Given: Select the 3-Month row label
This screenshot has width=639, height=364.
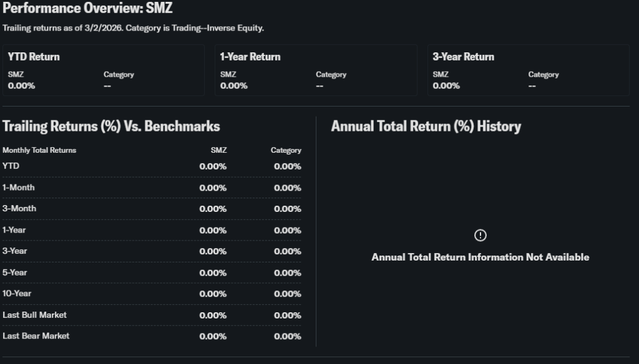Looking at the screenshot, I should click(19, 209).
